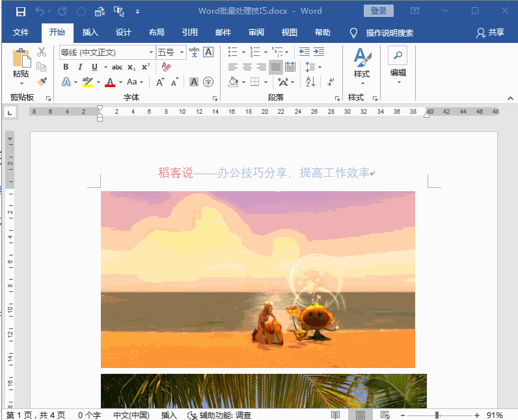The image size is (518, 420).
Task: Open the Styles gallery button
Action: [362, 67]
